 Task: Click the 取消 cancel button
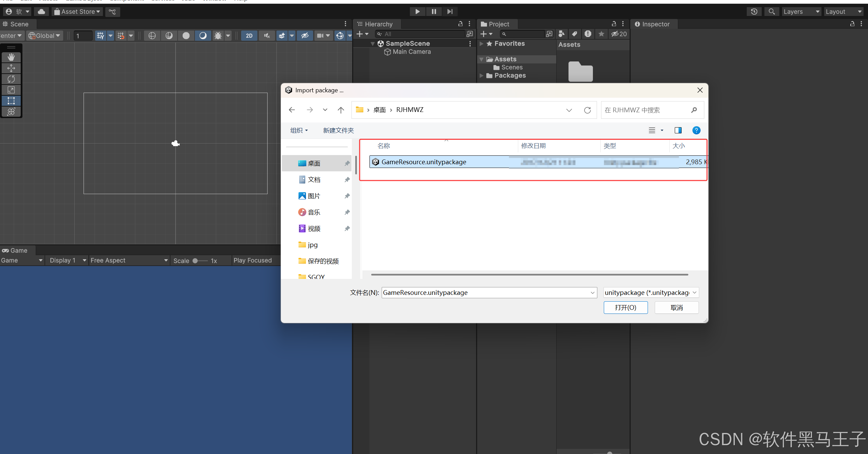676,307
